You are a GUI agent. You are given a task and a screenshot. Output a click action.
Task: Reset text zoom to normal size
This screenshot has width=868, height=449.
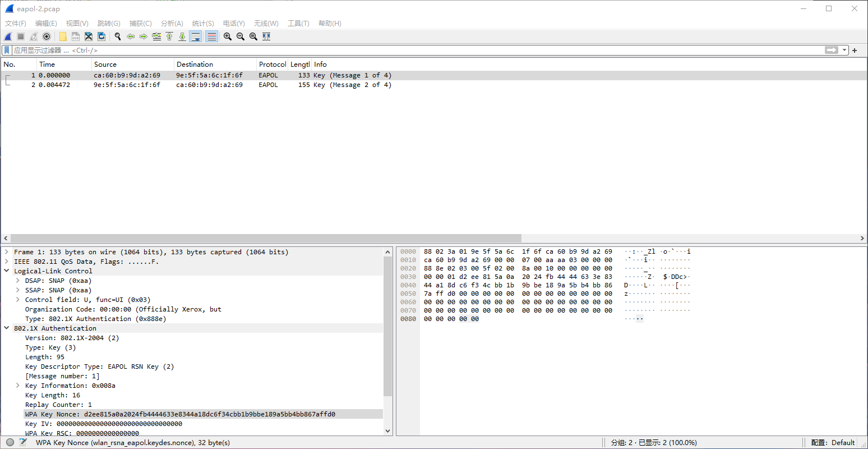[x=253, y=36]
